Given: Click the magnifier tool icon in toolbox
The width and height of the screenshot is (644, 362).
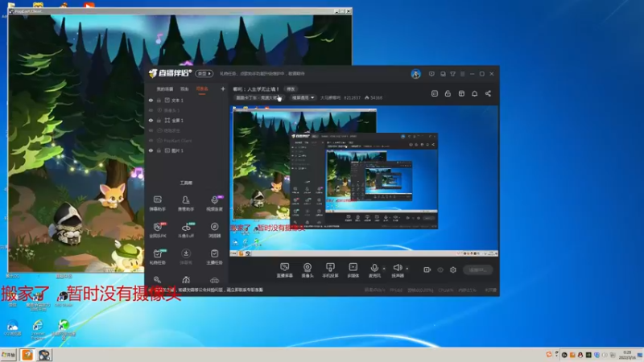Looking at the screenshot, I should (157, 280).
